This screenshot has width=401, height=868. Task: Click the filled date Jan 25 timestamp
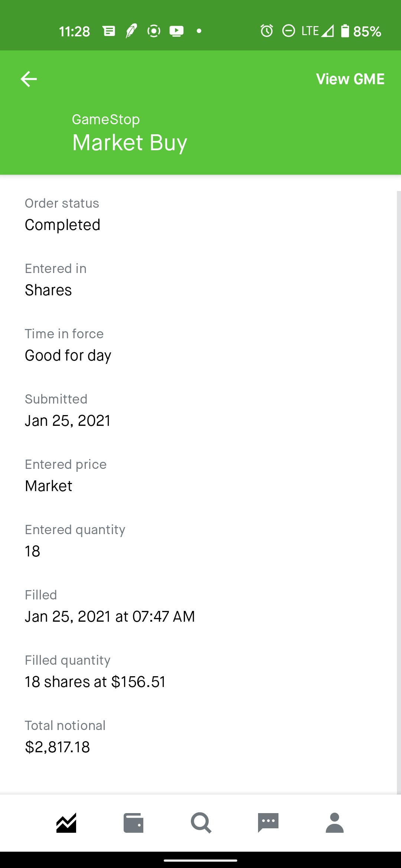(110, 617)
